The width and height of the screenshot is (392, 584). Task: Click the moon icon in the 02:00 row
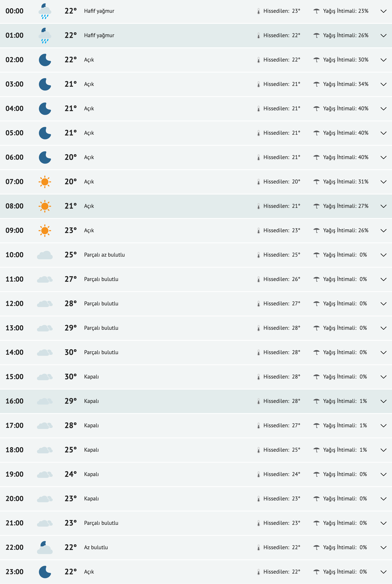(x=45, y=60)
